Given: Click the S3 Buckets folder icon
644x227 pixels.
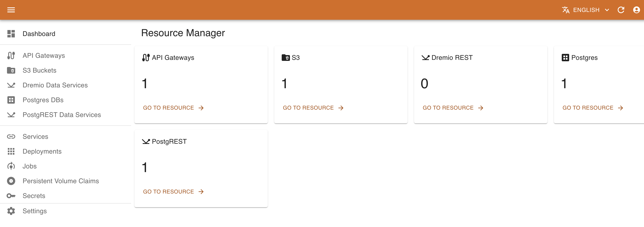Looking at the screenshot, I should pos(11,71).
